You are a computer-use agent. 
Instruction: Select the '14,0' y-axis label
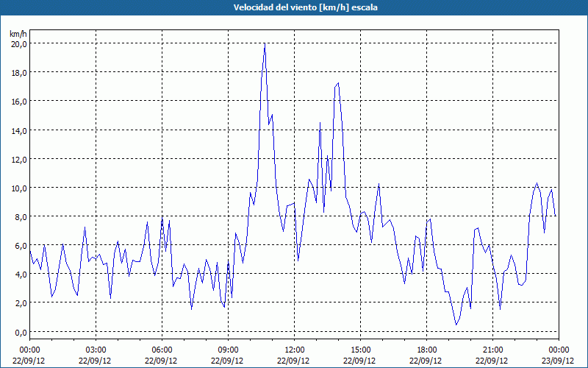pyautogui.click(x=19, y=130)
